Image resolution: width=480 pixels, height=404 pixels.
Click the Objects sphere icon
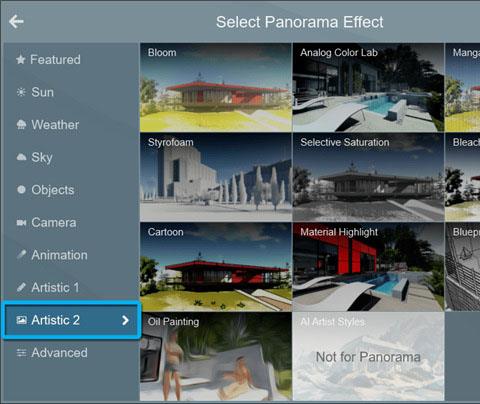point(21,190)
